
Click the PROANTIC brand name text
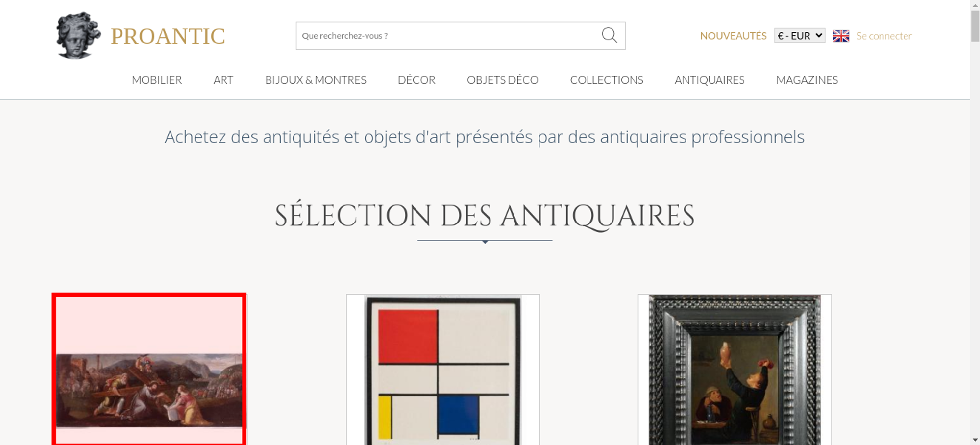(x=168, y=36)
